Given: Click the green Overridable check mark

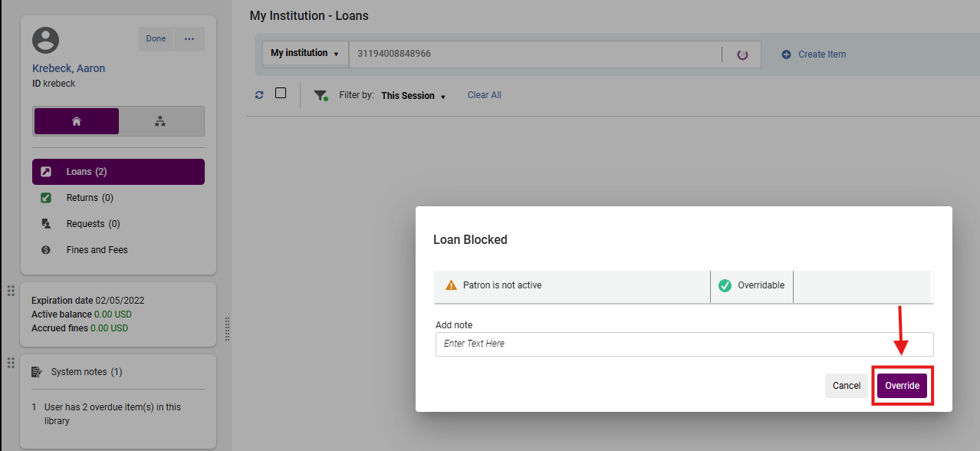Looking at the screenshot, I should (725, 285).
